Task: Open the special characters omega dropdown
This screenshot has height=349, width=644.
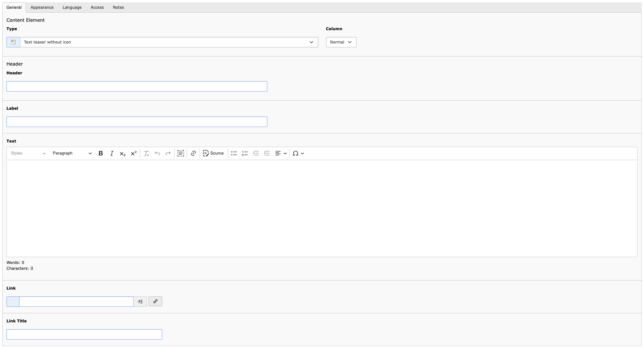Action: coord(298,153)
